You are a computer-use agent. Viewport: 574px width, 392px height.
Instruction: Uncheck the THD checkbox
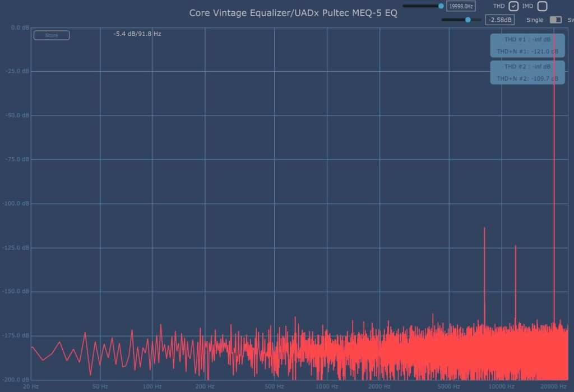pos(513,6)
